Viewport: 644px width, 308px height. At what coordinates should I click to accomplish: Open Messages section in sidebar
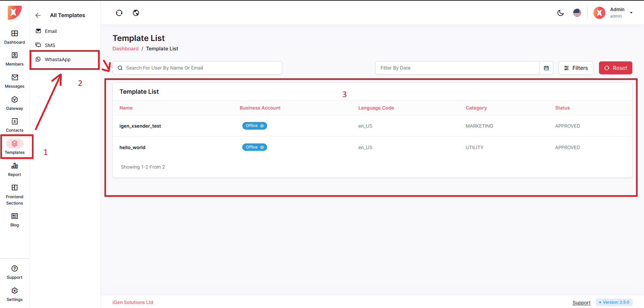14,81
